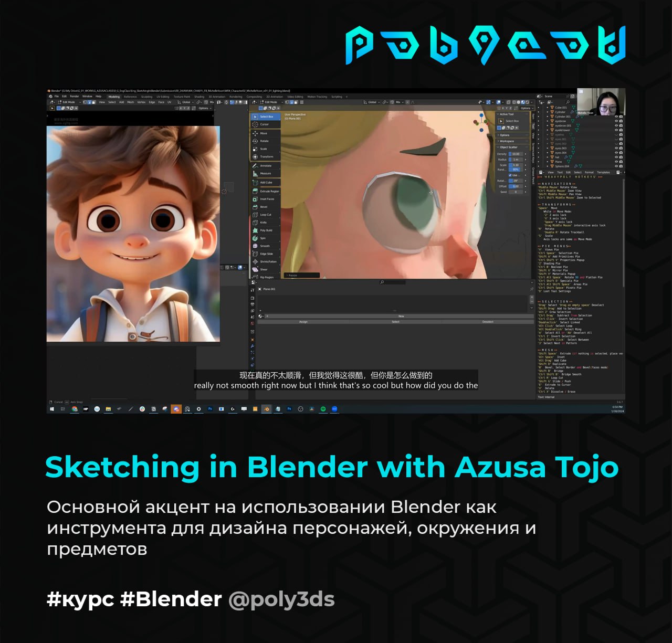This screenshot has width=672, height=643.
Task: Select the Move tool
Action: click(265, 133)
